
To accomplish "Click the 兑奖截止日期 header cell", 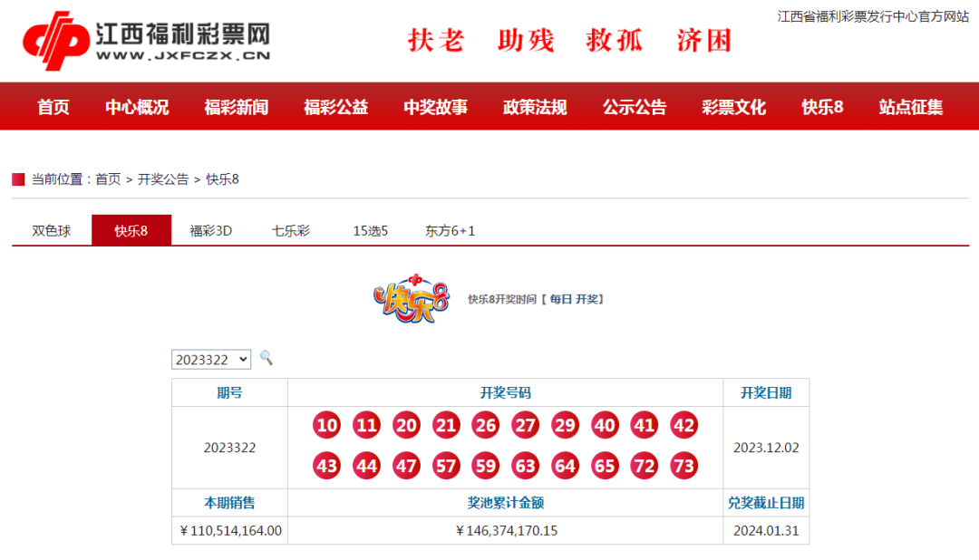I will click(x=766, y=503).
